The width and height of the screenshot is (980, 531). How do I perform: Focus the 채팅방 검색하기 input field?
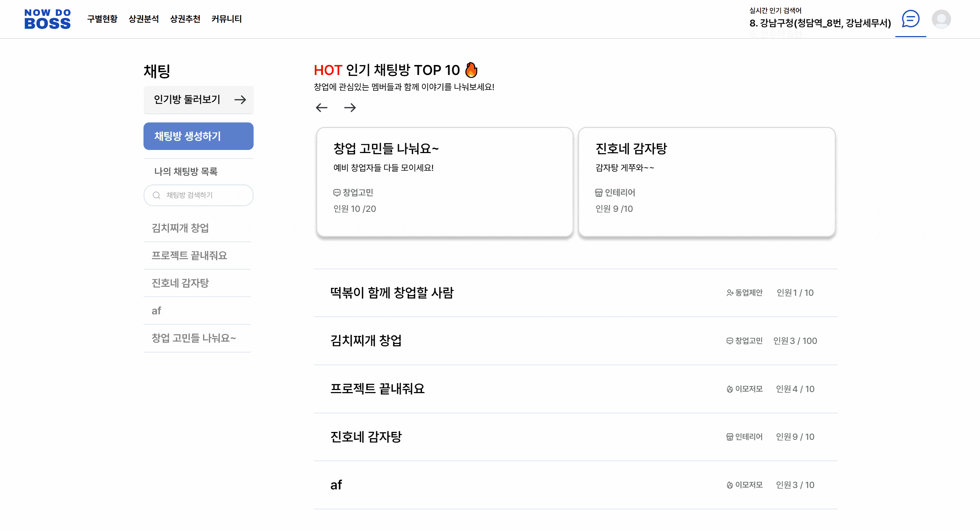click(x=205, y=195)
